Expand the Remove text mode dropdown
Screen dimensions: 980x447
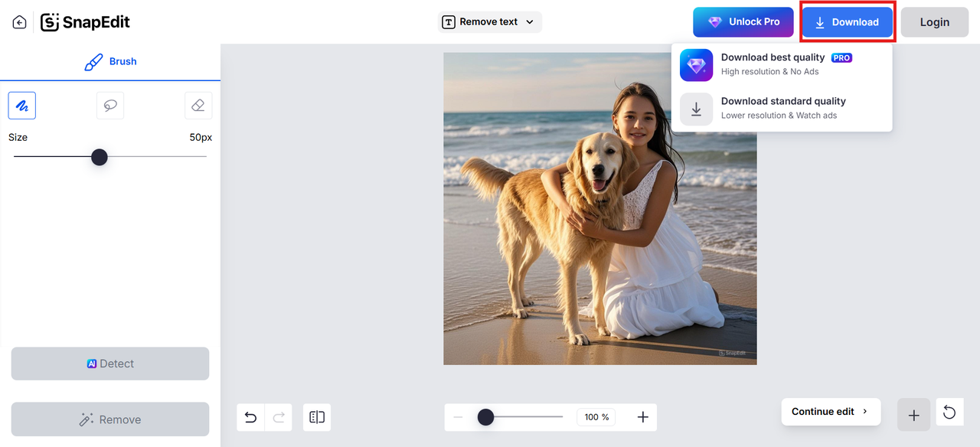pyautogui.click(x=490, y=22)
